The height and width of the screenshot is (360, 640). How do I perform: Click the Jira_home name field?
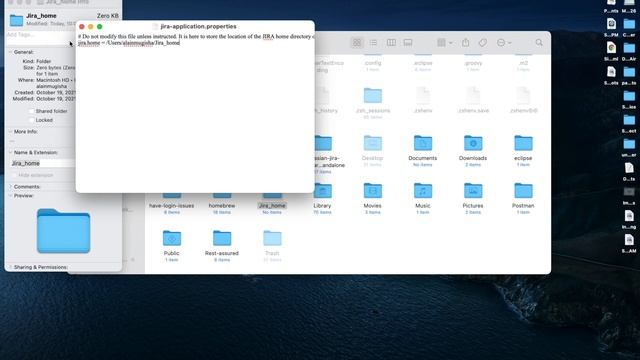tap(42, 163)
